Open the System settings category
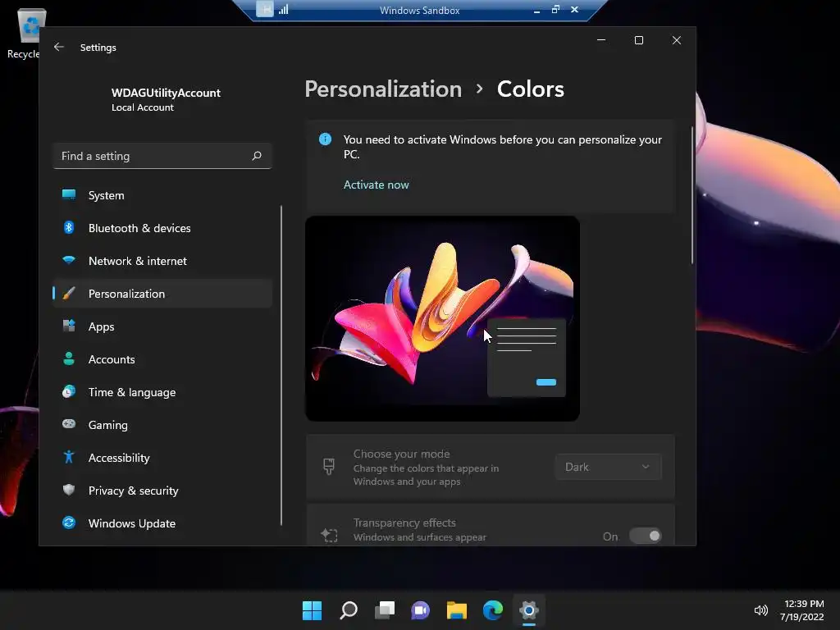This screenshot has height=630, width=840. click(x=162, y=195)
